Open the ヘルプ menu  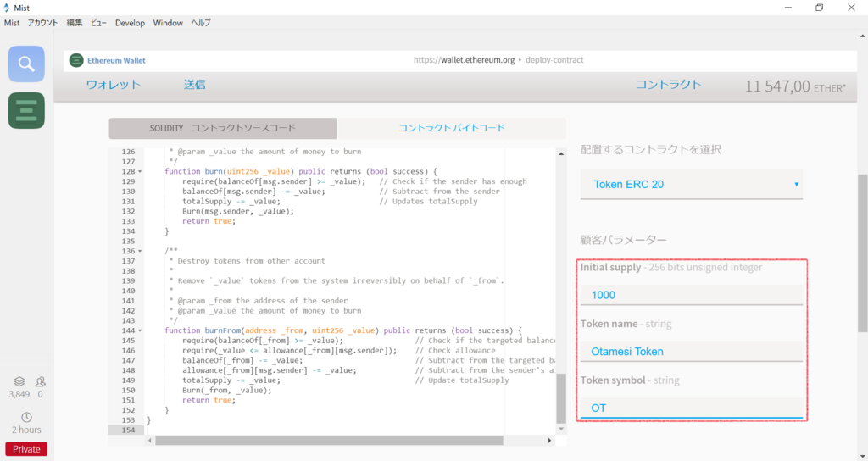(201, 23)
